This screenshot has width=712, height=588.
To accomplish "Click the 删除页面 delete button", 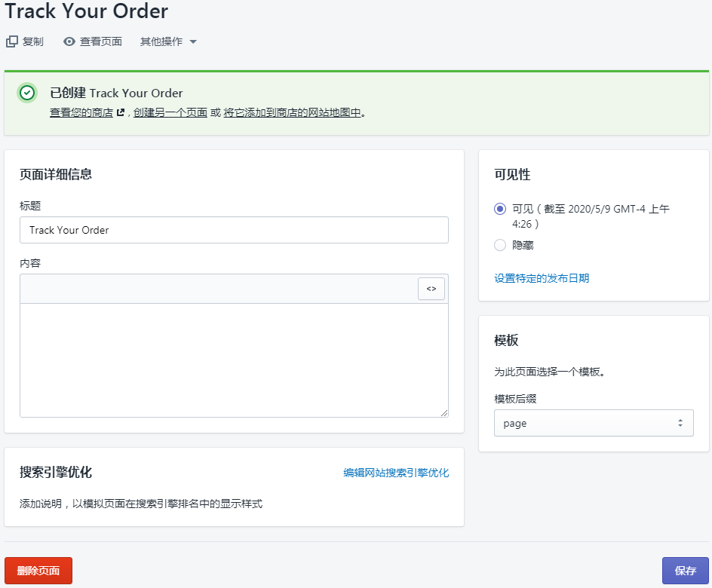I will [x=38, y=571].
